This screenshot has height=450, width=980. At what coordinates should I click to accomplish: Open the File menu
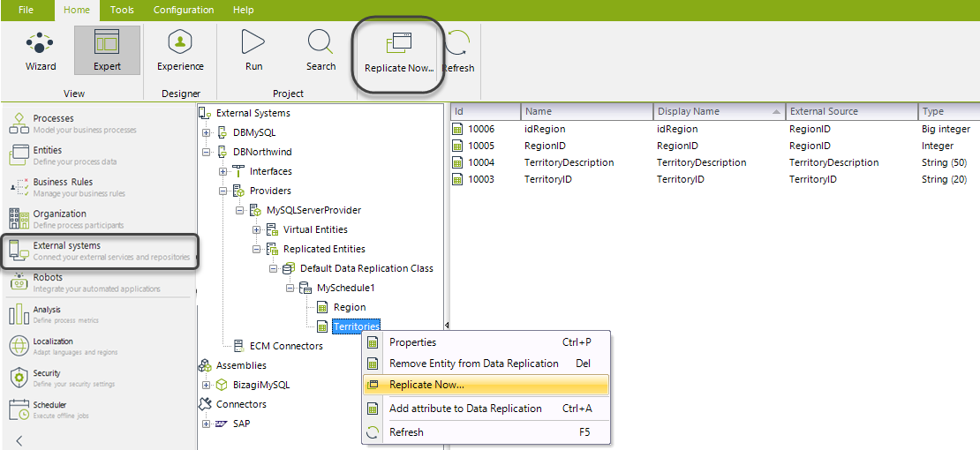coord(26,10)
